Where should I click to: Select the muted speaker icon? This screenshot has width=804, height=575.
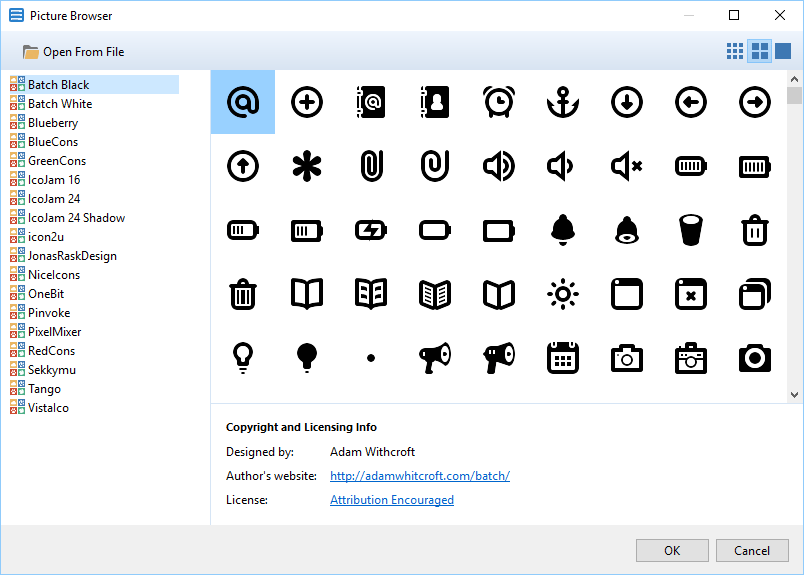tap(627, 166)
